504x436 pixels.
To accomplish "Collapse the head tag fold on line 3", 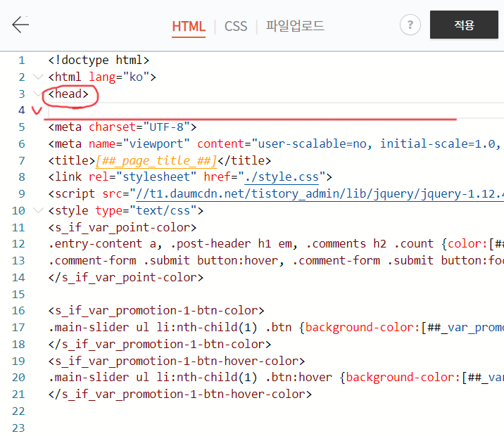I will click(x=37, y=94).
